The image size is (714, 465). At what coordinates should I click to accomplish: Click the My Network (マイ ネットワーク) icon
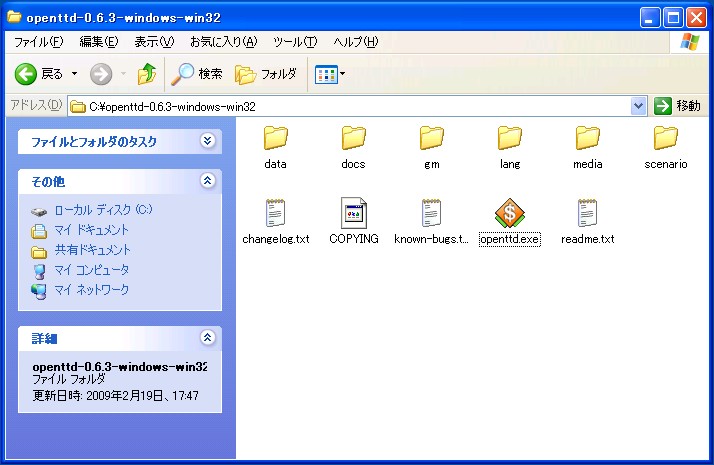(39, 291)
